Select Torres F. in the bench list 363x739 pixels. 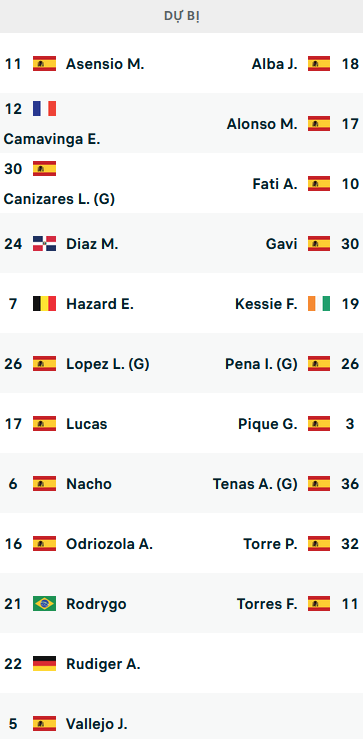pyautogui.click(x=267, y=604)
